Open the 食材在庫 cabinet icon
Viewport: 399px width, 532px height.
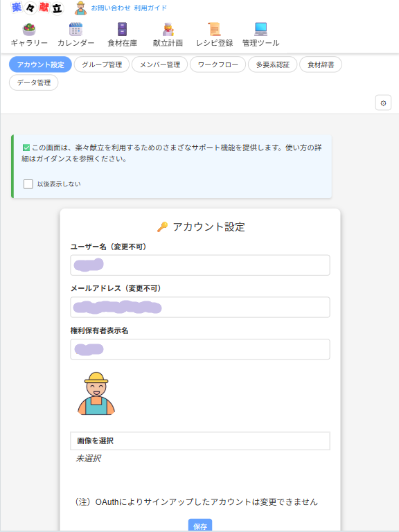pyautogui.click(x=122, y=30)
